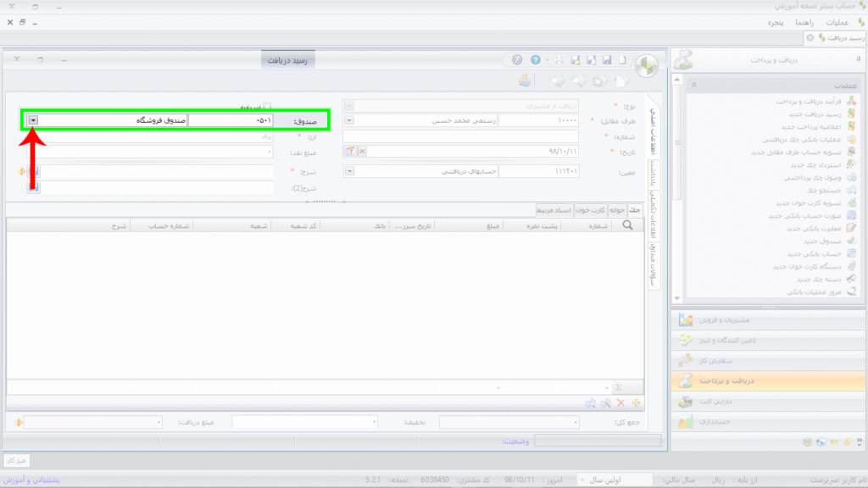Click the save disk icon beside the new document icon
This screenshot has width=868, height=488.
(607, 60)
